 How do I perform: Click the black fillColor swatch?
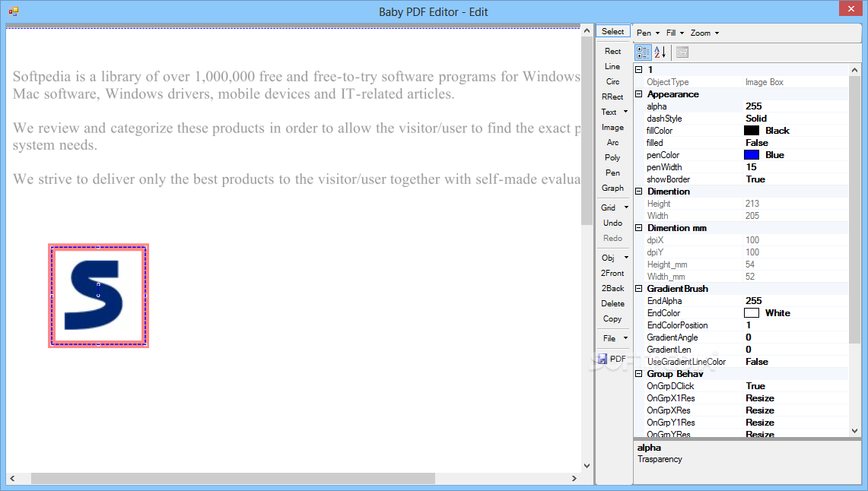(751, 131)
